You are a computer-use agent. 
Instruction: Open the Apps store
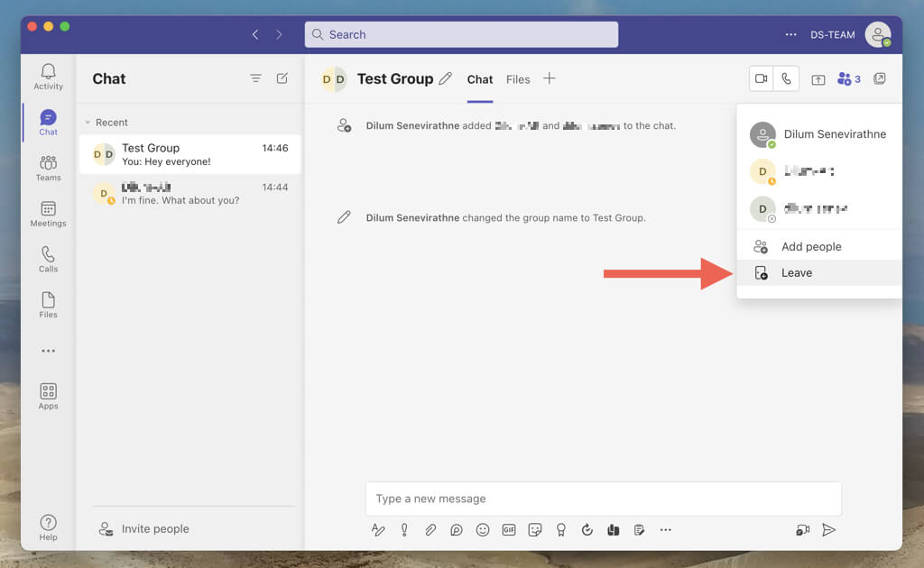(x=49, y=396)
